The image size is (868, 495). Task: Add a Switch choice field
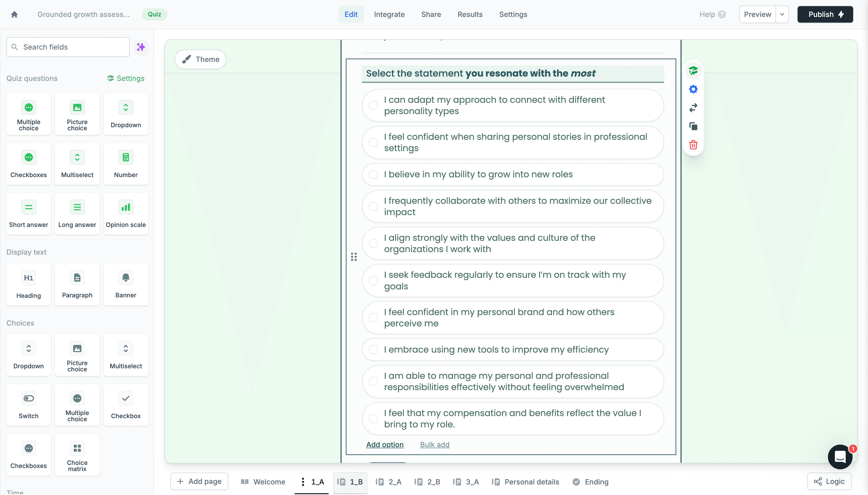click(29, 406)
